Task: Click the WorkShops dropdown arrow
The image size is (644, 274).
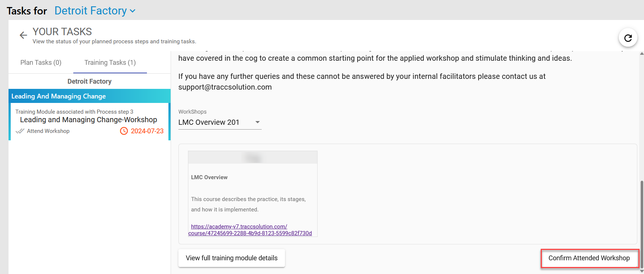Action: [x=258, y=122]
